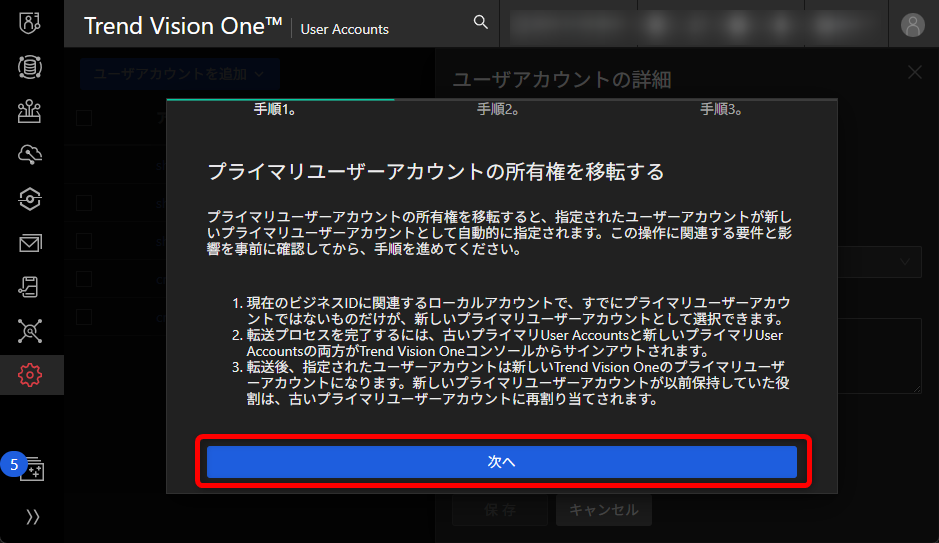The height and width of the screenshot is (543, 939).
Task: Click inside the details panel text area
Action: click(879, 356)
